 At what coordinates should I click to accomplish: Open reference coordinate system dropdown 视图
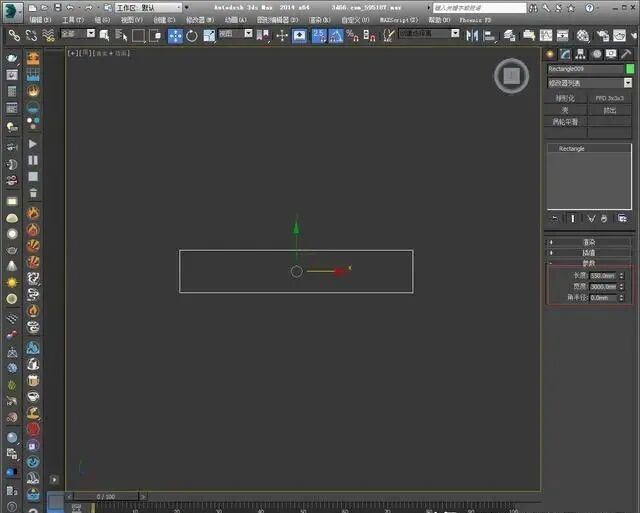point(236,33)
